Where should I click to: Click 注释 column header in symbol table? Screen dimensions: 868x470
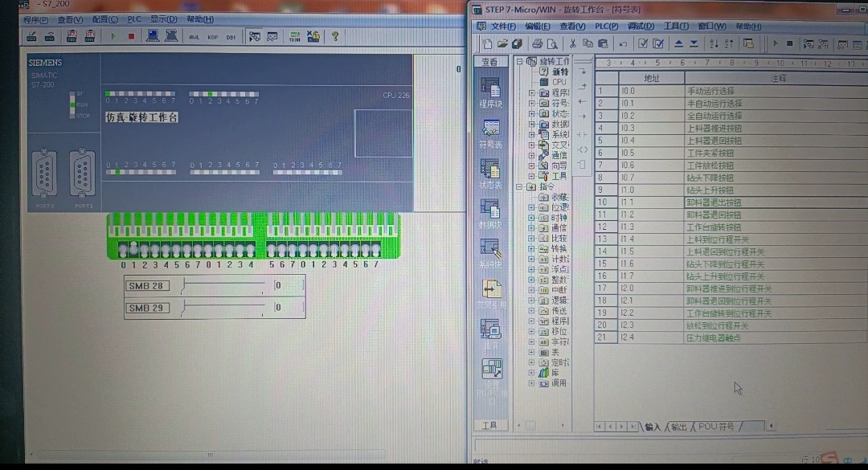point(776,79)
